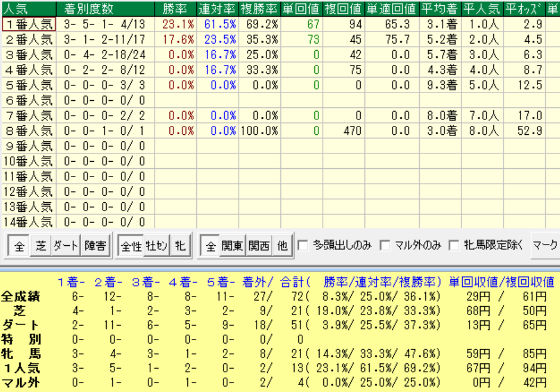
Task: Filter results by ダート dirt
Action: [x=66, y=245]
